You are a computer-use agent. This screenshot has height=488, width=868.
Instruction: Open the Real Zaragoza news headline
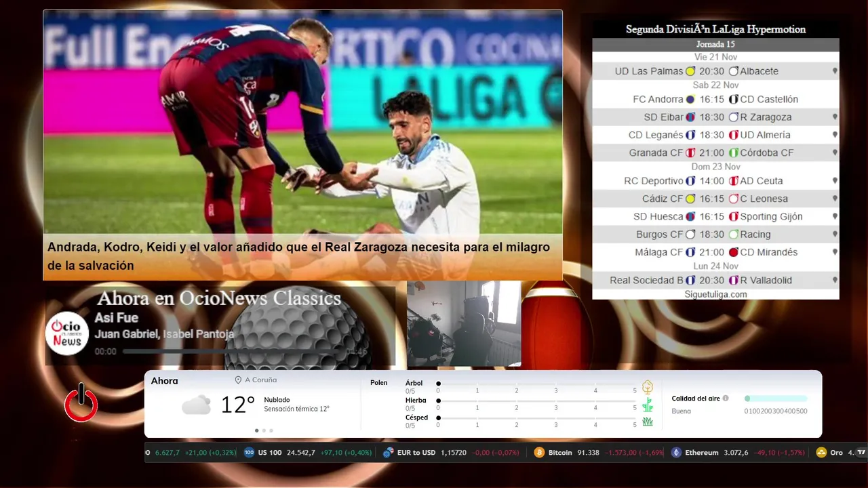(298, 256)
